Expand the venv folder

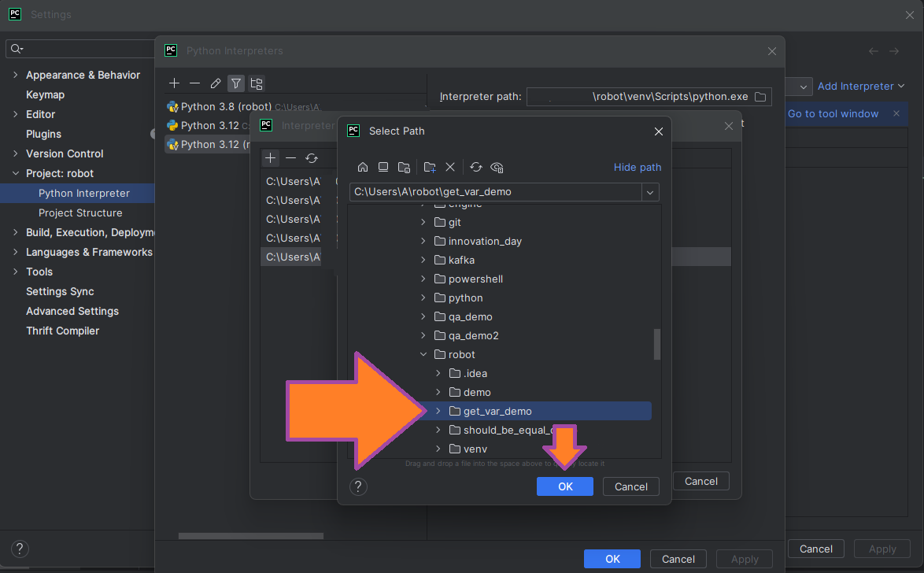(438, 449)
